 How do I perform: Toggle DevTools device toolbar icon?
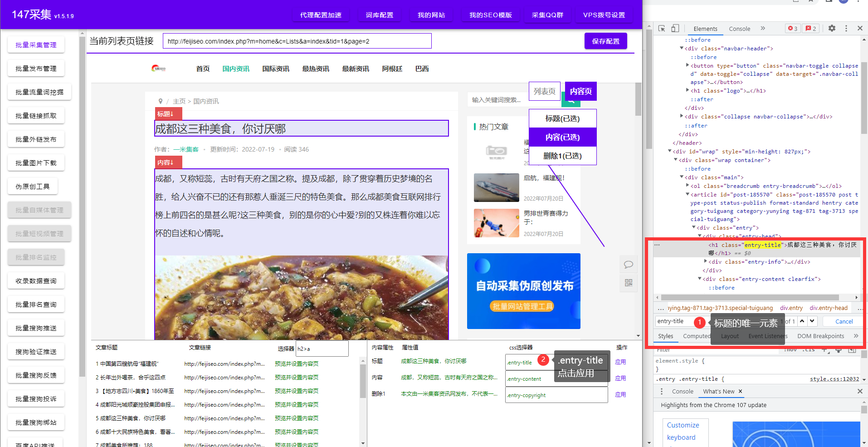tap(675, 29)
